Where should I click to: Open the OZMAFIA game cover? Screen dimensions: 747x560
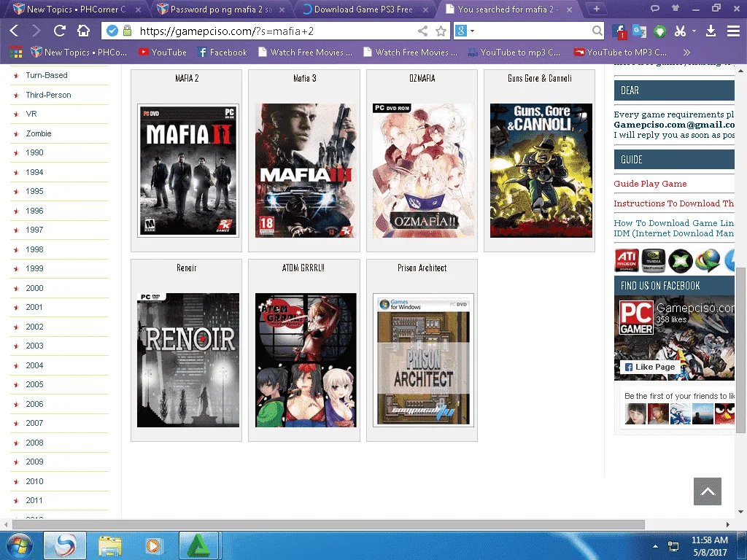(423, 171)
